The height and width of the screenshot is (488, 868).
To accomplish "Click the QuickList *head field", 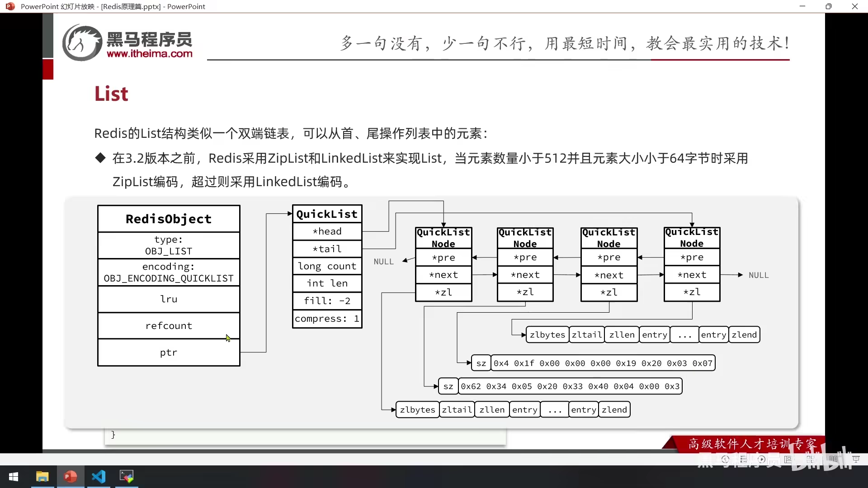I will pos(327,231).
